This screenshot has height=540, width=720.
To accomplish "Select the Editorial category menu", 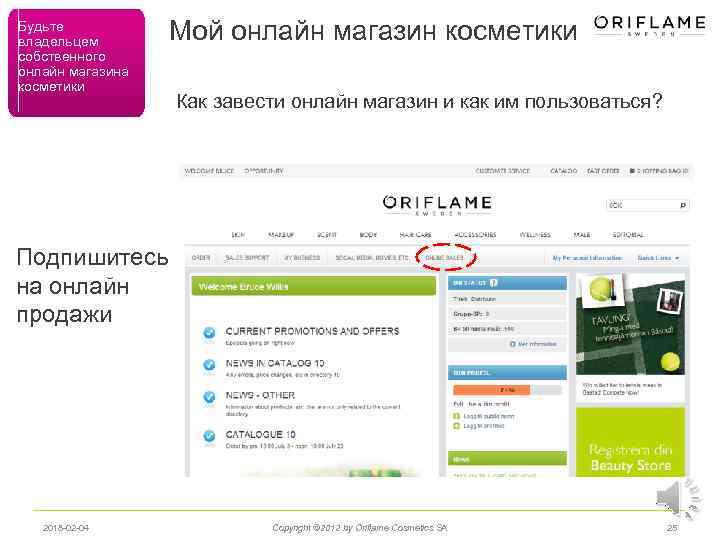I will (628, 235).
